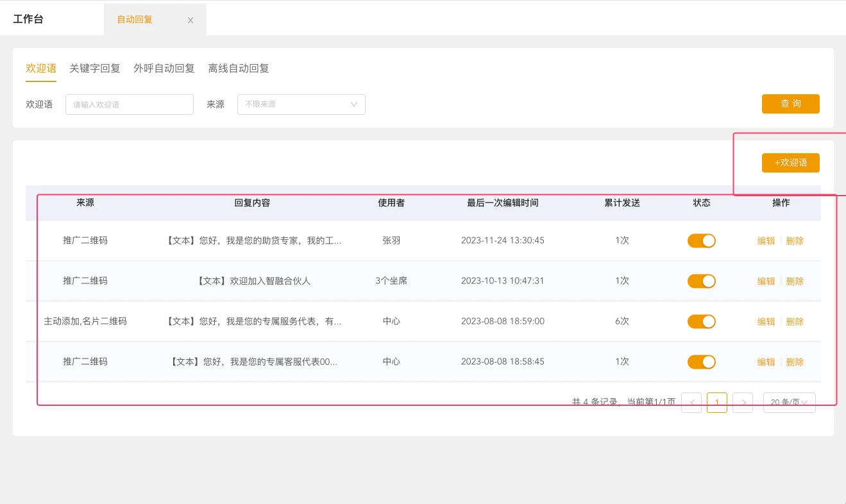Screen dimensions: 846x504
Task: Toggle status switch for 张羽 row
Action: click(x=702, y=240)
